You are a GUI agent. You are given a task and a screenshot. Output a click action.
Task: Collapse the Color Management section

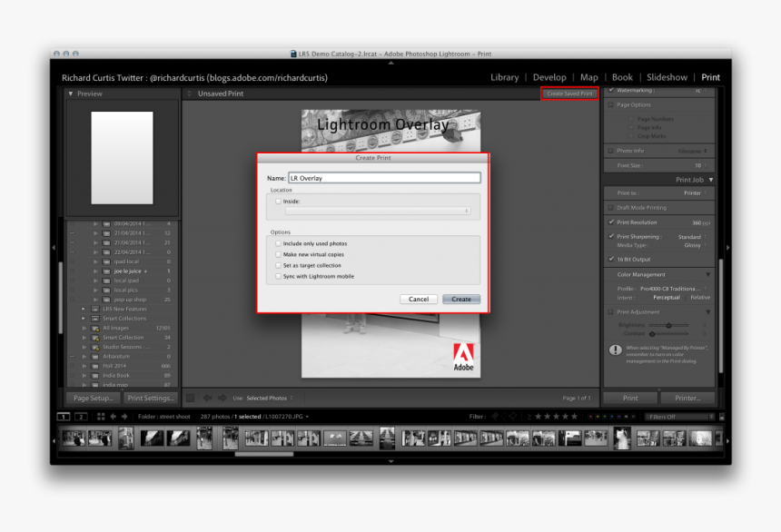(x=707, y=274)
